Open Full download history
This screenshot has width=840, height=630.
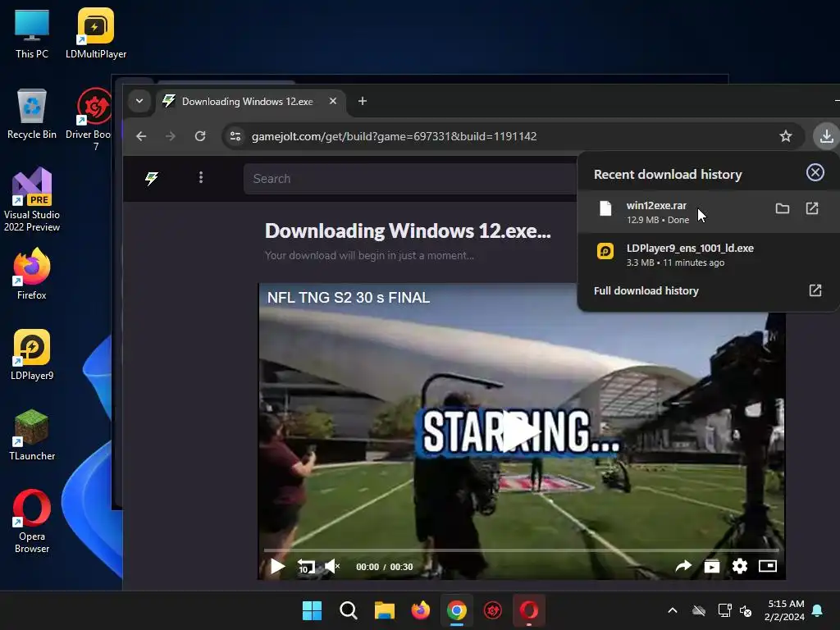point(646,291)
